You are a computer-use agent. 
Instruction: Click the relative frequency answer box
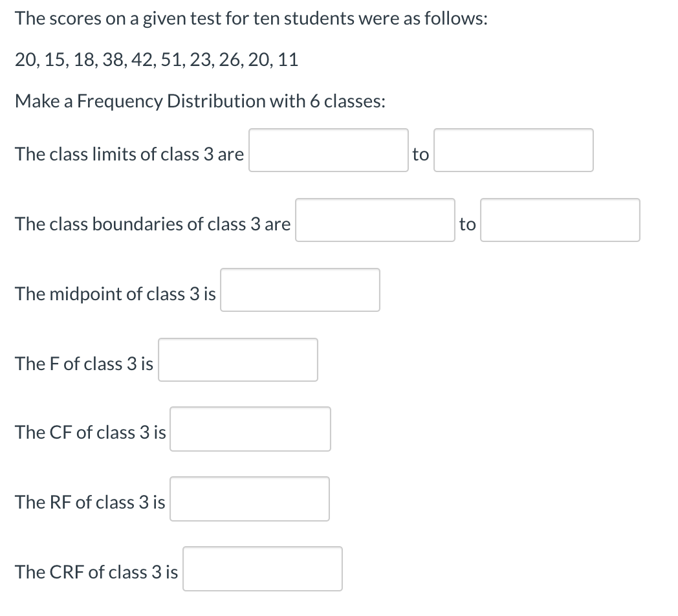point(249,498)
